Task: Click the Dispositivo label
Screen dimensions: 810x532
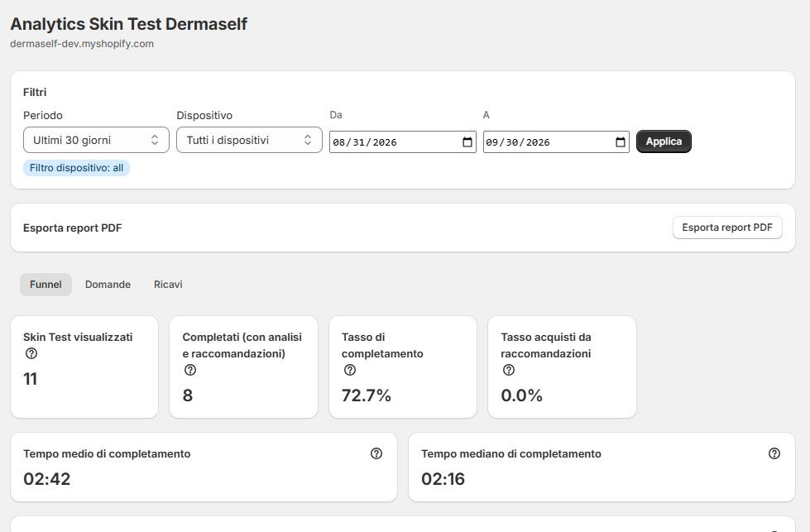Action: (204, 115)
